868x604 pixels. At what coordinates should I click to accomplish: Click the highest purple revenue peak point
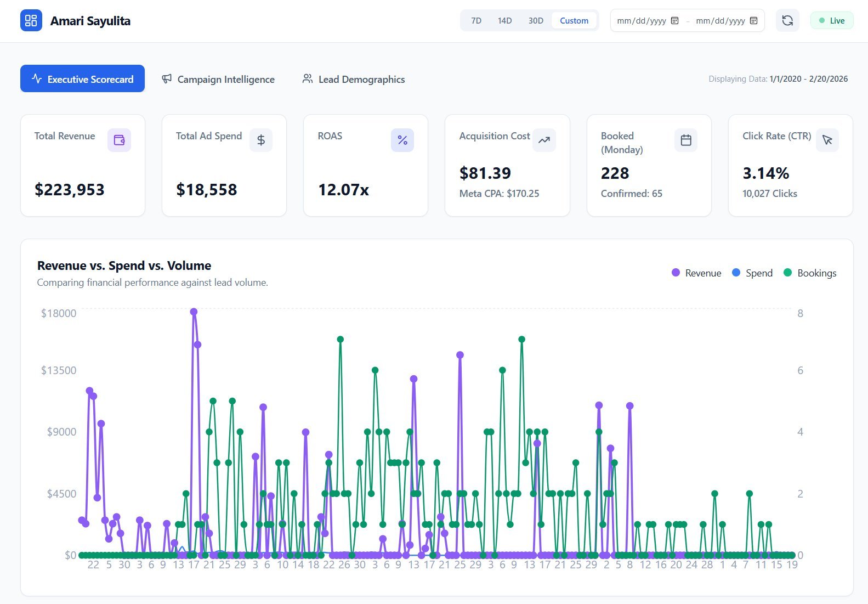click(x=194, y=312)
